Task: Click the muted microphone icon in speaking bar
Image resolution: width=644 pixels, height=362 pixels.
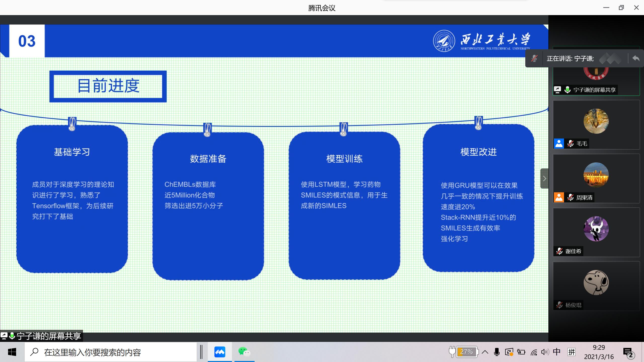Action: 534,59
